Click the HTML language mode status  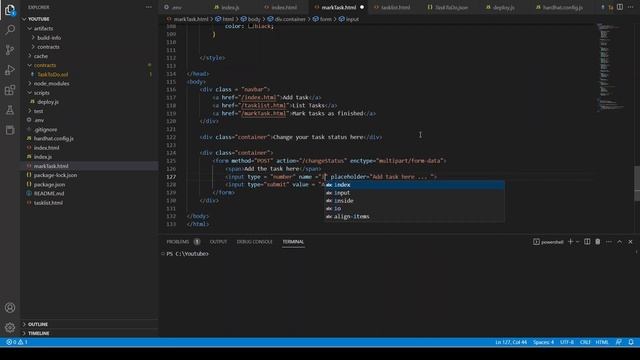602,342
